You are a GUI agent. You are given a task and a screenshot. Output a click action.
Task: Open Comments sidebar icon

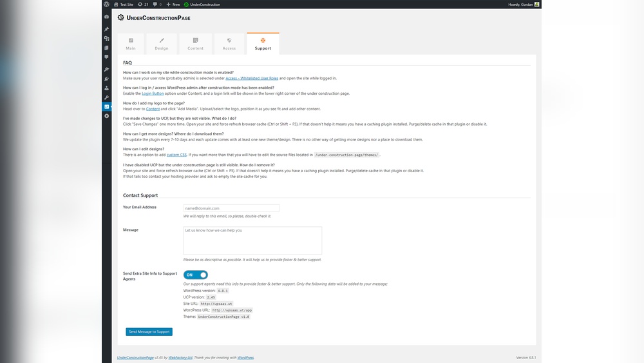[x=106, y=57]
